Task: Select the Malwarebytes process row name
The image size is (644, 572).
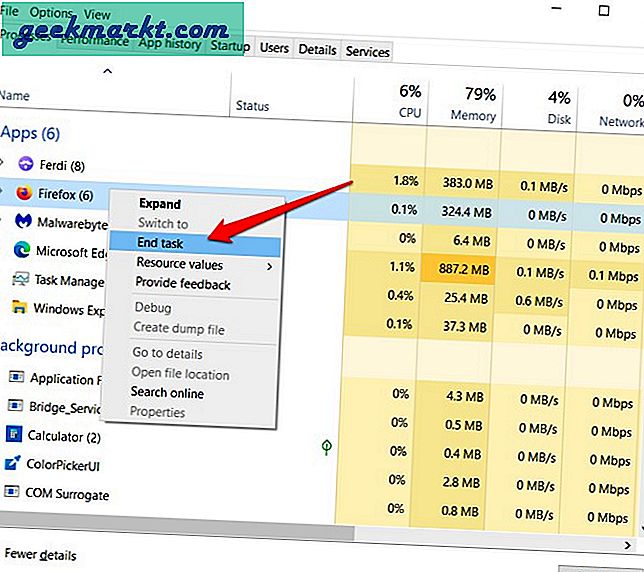Action: pyautogui.click(x=72, y=223)
